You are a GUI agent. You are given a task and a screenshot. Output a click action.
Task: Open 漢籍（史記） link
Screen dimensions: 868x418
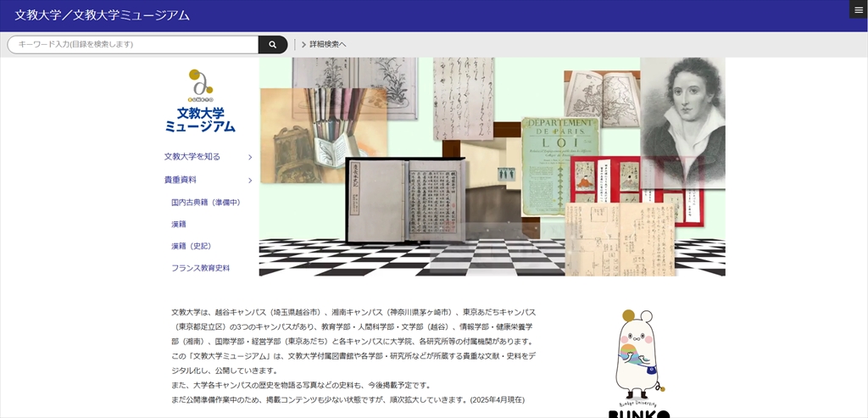191,246
